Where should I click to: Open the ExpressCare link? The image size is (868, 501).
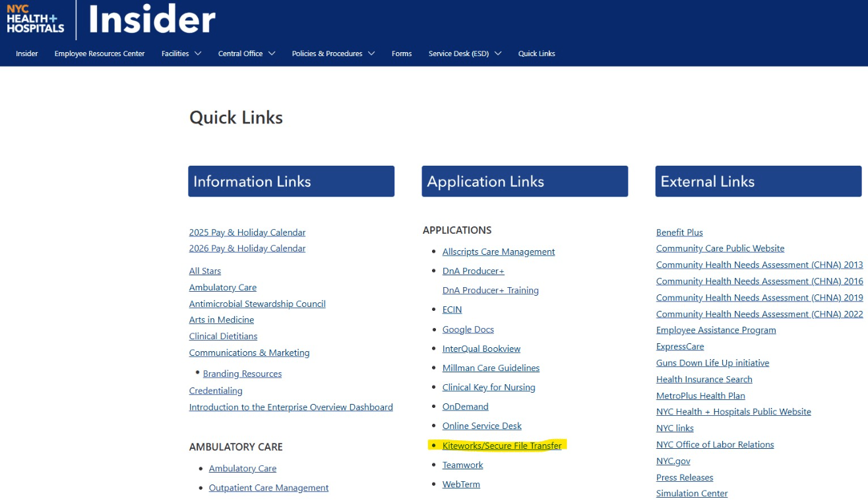(680, 347)
